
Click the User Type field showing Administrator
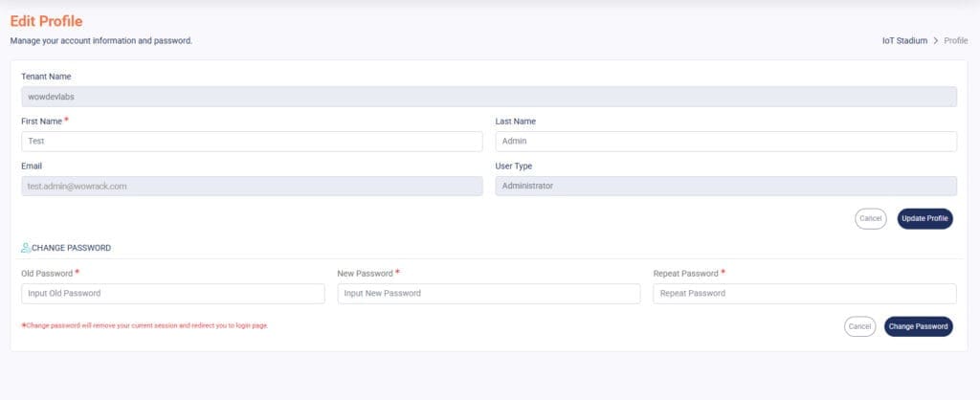725,187
